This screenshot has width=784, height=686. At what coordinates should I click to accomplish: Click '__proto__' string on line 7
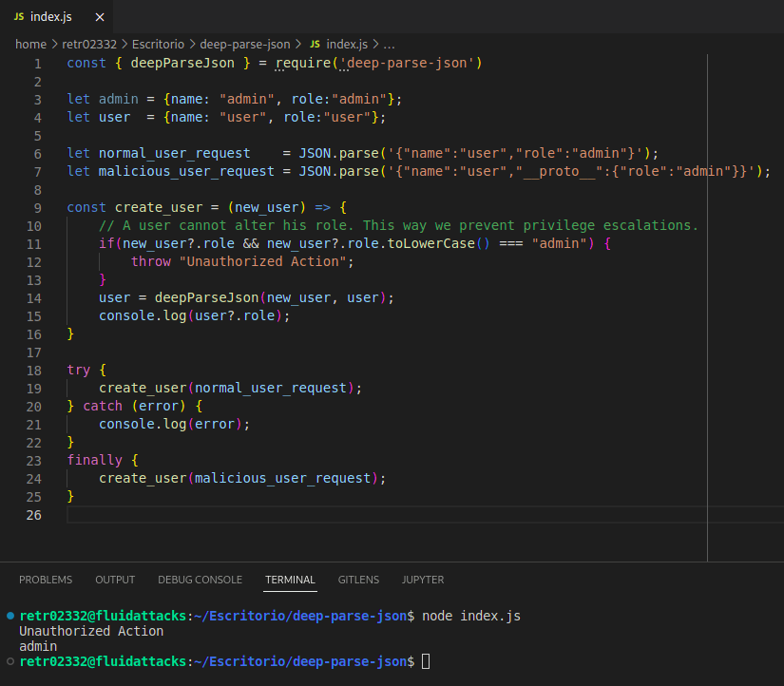(x=559, y=171)
